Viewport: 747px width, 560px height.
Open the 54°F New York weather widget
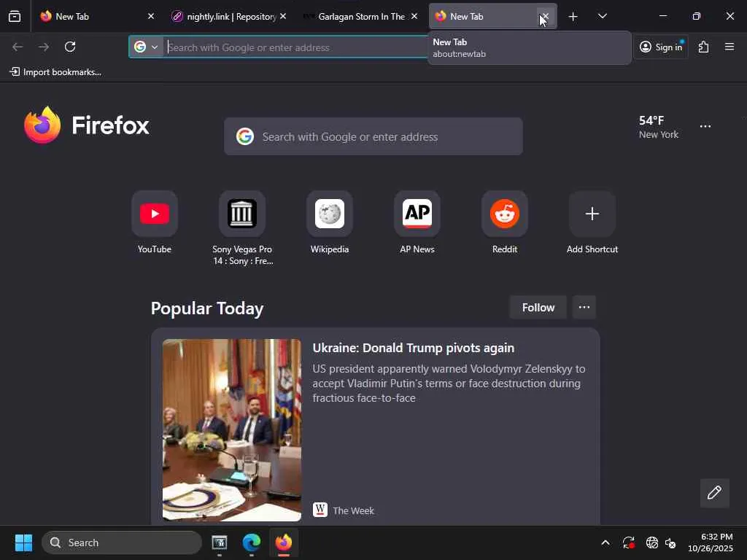[x=659, y=127]
